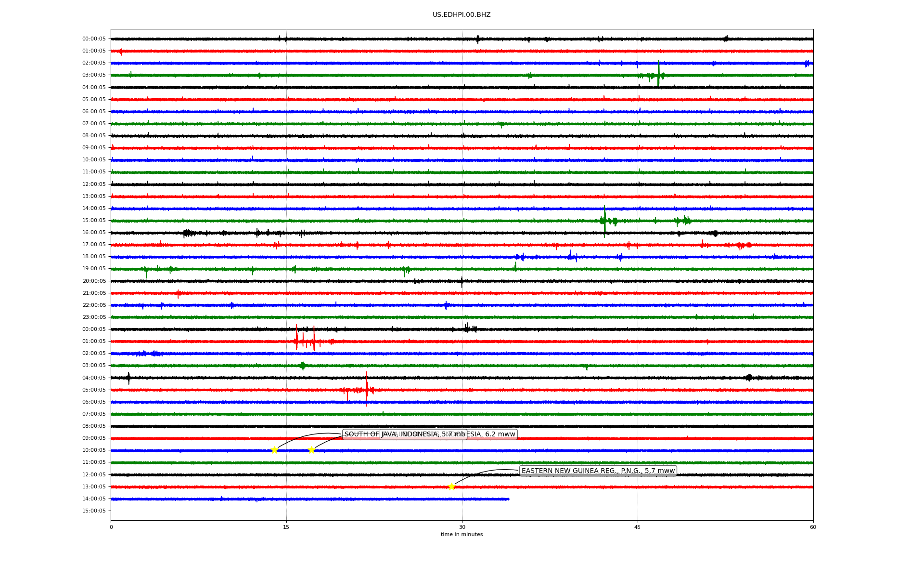
Task: Click the yellow star just after the 15-minute gridline
Action: point(311,450)
